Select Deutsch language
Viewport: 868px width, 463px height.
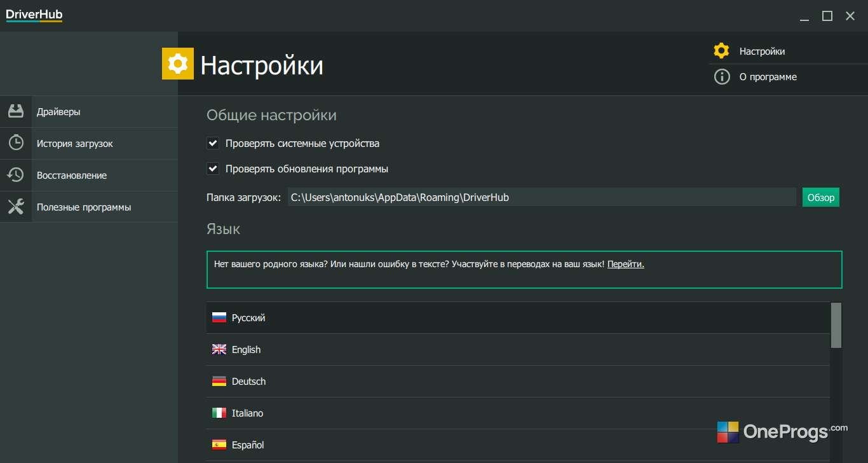(x=518, y=382)
